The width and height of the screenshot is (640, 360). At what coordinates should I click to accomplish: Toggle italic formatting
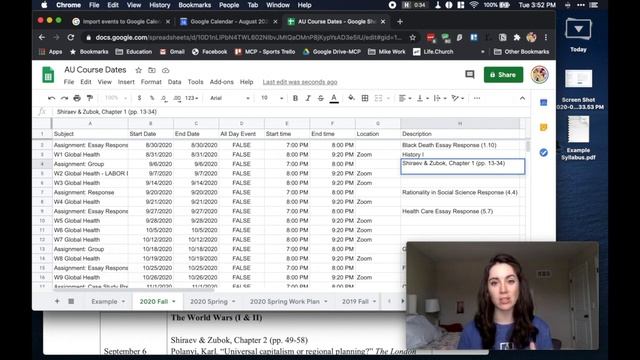pos(308,98)
